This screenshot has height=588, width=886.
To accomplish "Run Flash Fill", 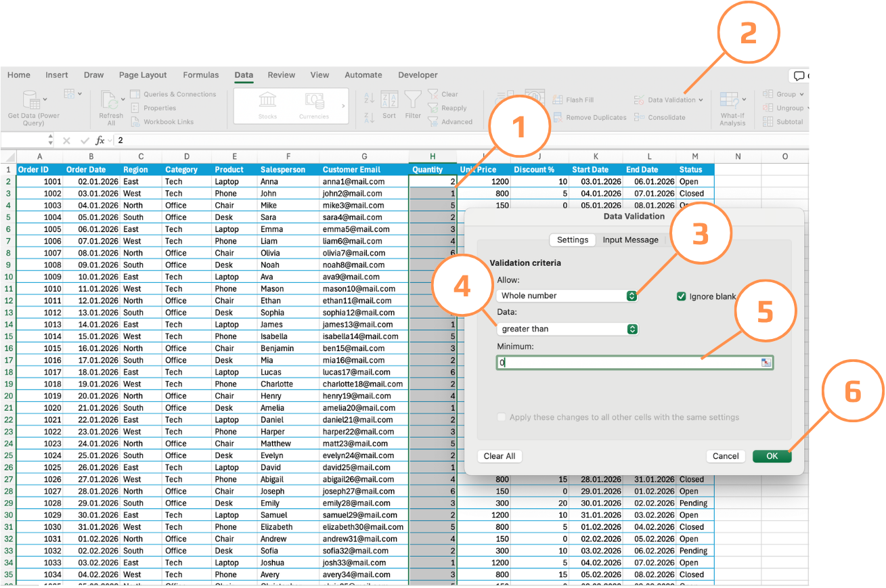I will pos(573,99).
